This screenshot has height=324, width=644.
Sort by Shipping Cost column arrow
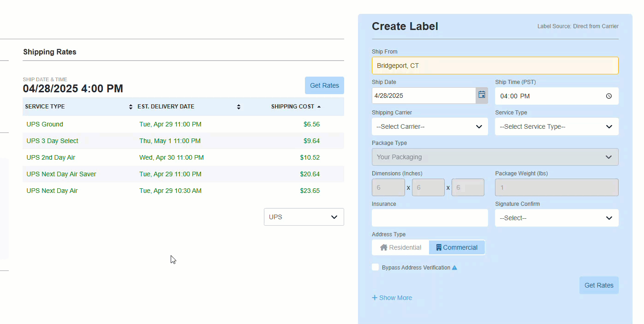(x=319, y=107)
